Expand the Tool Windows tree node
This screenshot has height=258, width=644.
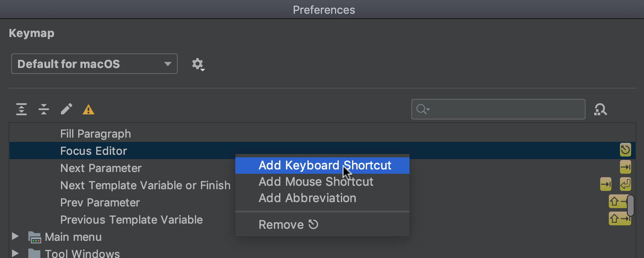pyautogui.click(x=15, y=253)
